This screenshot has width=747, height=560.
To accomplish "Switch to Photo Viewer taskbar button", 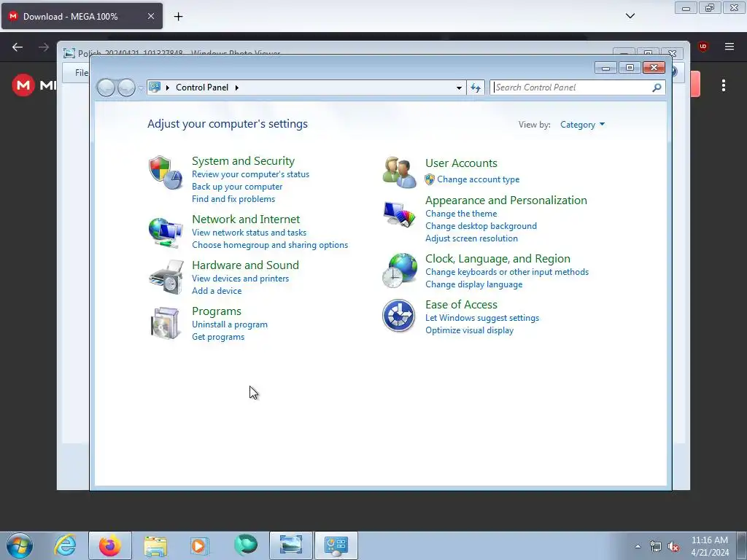I will 291,545.
